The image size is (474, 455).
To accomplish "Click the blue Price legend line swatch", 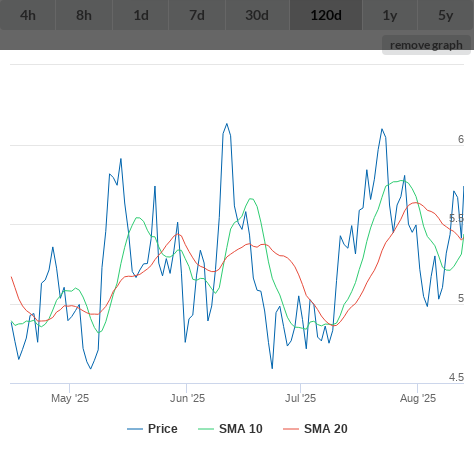I will (x=135, y=429).
